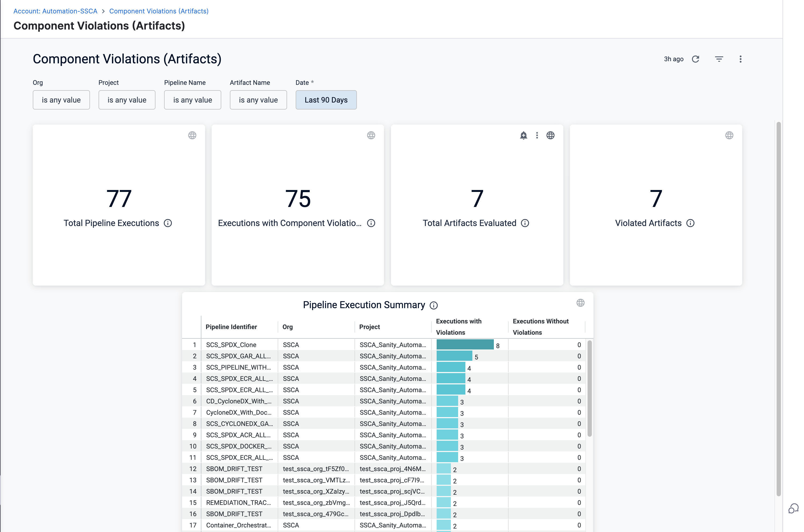The height and width of the screenshot is (532, 804).
Task: Click the summary table vertical scrollbar
Action: [589, 388]
